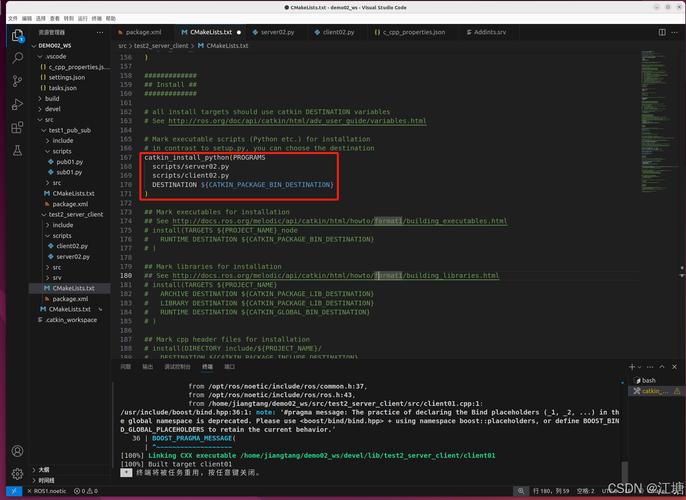686x500 pixels.
Task: Select CMakeLists.txt under test2_server_client in explorer
Action: click(x=74, y=288)
